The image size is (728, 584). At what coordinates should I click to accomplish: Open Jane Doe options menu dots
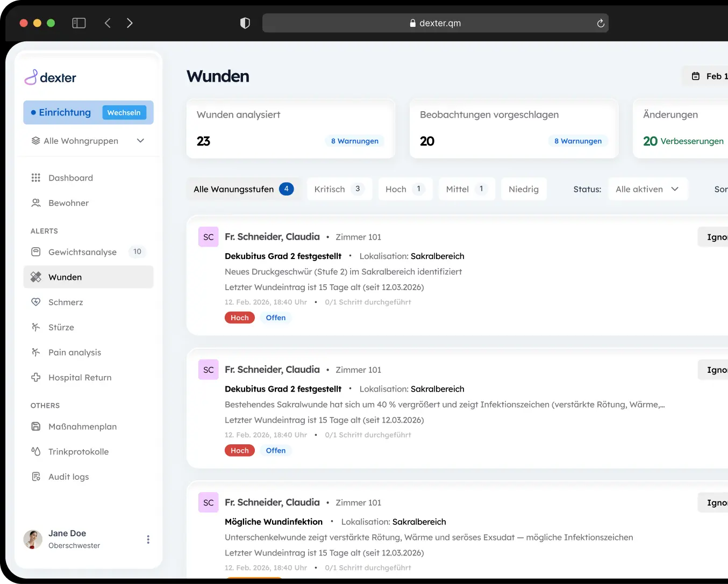point(148,539)
